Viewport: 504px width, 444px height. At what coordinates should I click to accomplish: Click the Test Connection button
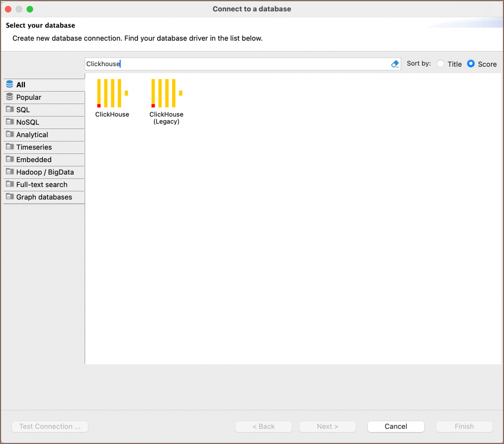[x=50, y=427]
